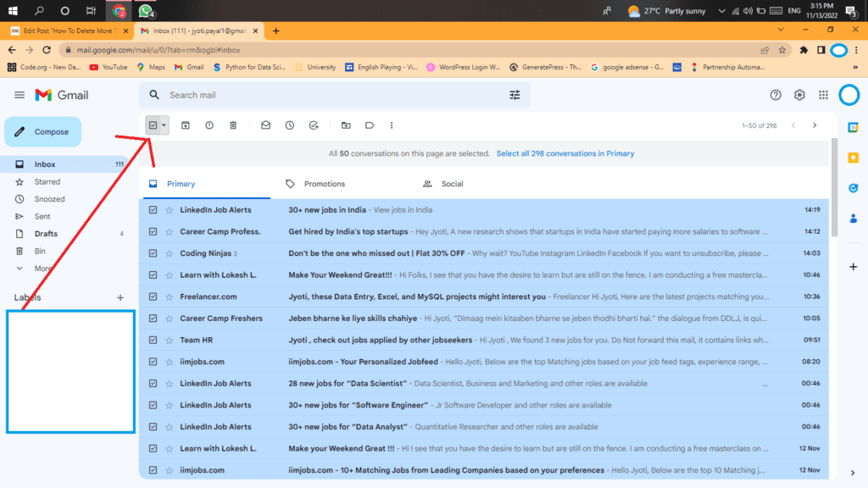Open Google Calendar side panel icon
868x488 pixels.
click(x=853, y=128)
